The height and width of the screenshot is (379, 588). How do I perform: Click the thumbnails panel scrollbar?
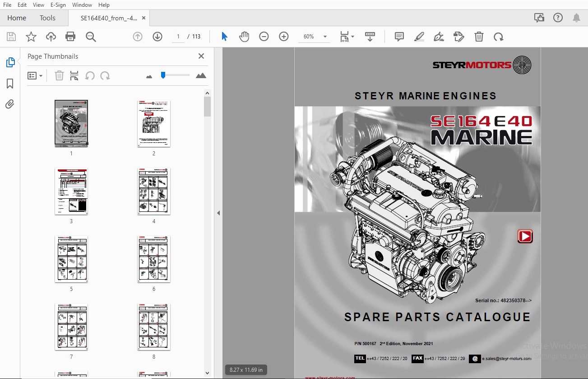(x=207, y=106)
